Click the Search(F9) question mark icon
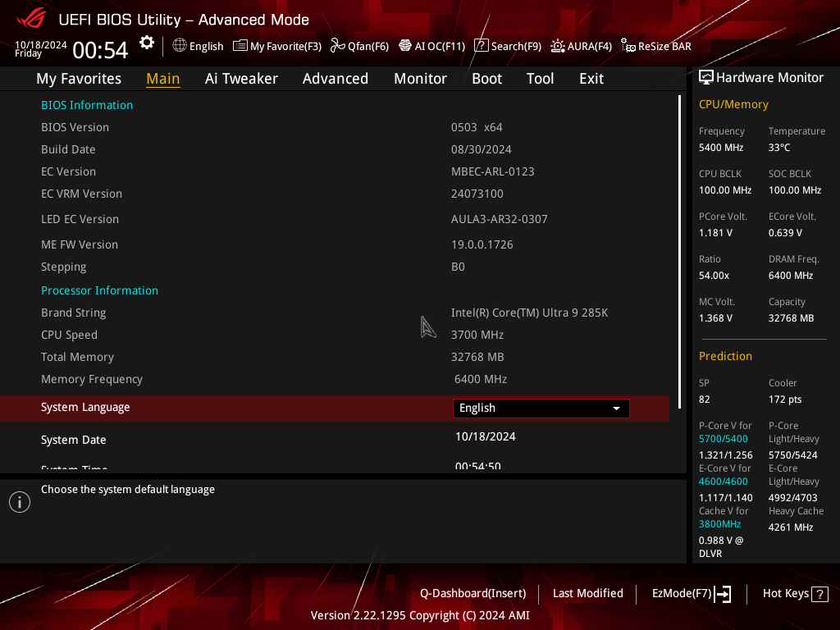 coord(481,46)
